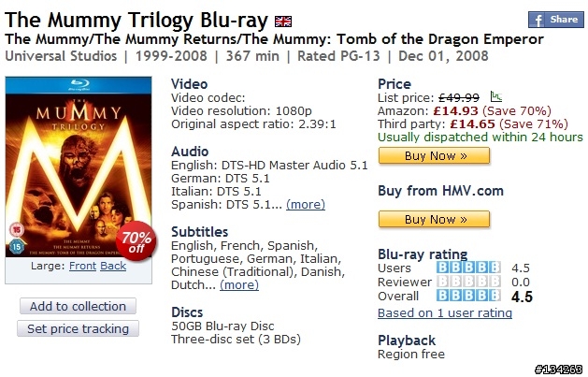This screenshot has height=377, width=588.
Task: Buy Now from Amazon button
Action: 434,155
